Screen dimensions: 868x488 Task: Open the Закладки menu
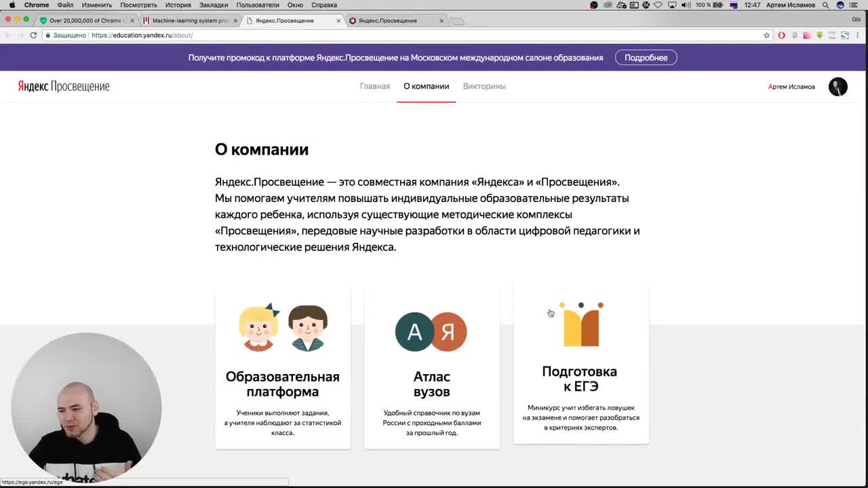(214, 5)
